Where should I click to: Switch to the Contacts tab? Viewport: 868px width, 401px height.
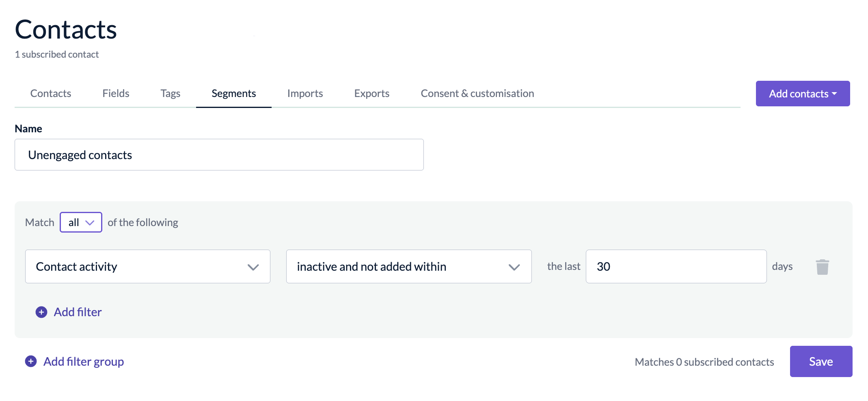(51, 93)
